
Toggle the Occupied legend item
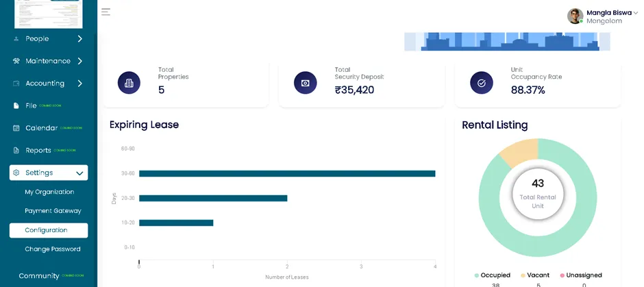pyautogui.click(x=492, y=275)
